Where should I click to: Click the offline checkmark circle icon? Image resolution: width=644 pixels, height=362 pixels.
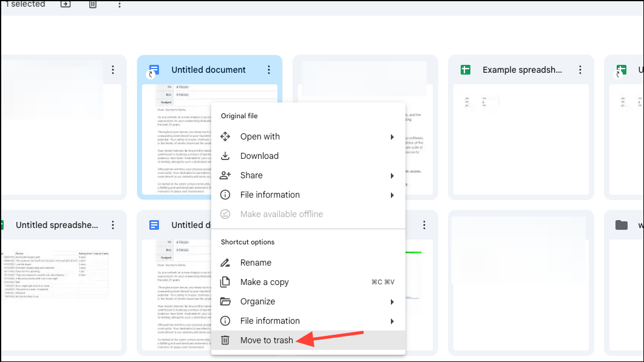225,214
